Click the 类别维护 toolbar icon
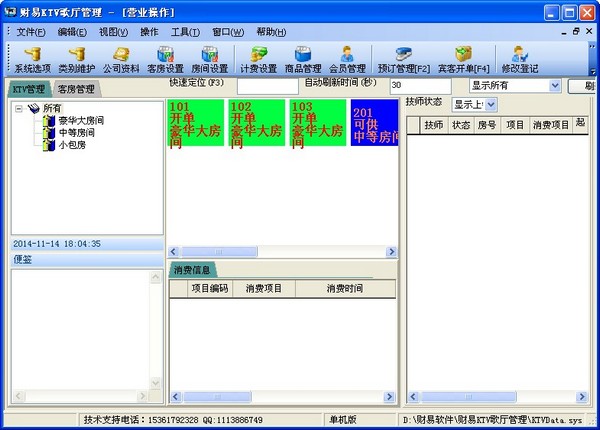Image resolution: width=600 pixels, height=430 pixels. pos(77,60)
